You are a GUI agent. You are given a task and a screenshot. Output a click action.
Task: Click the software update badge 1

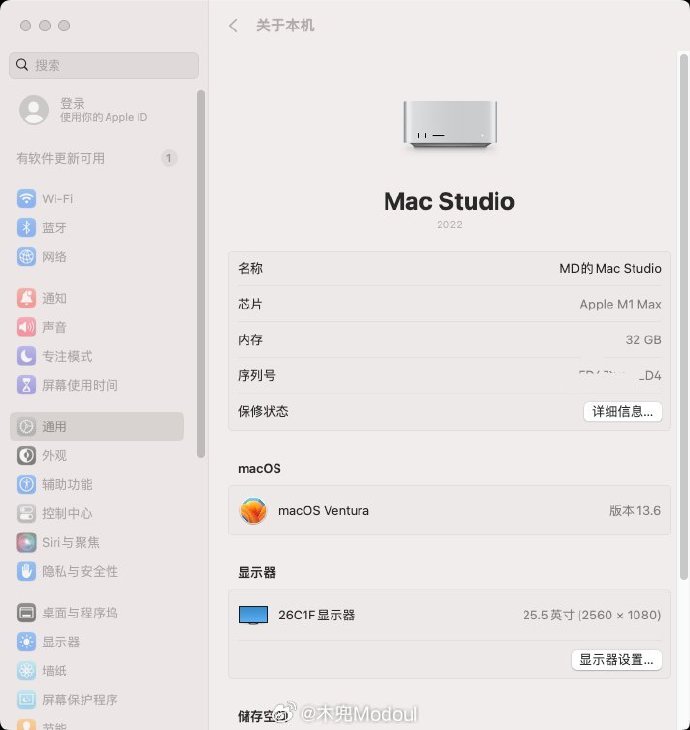pos(169,159)
